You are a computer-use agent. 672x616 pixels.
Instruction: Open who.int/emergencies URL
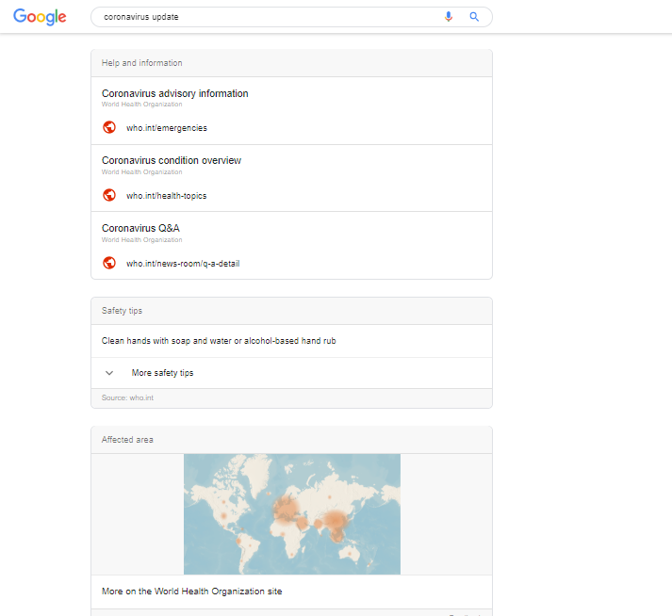pos(167,128)
